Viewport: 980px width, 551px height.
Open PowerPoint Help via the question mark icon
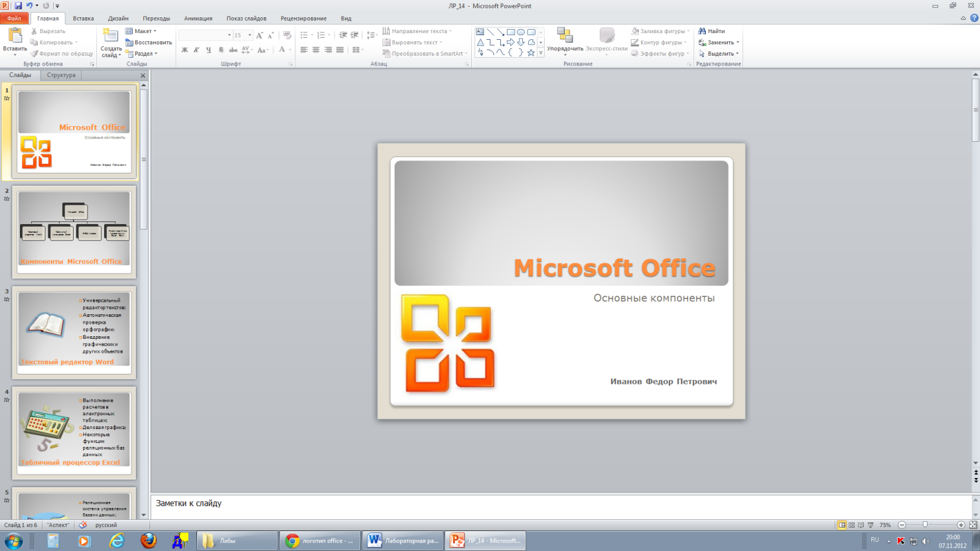pyautogui.click(x=974, y=19)
